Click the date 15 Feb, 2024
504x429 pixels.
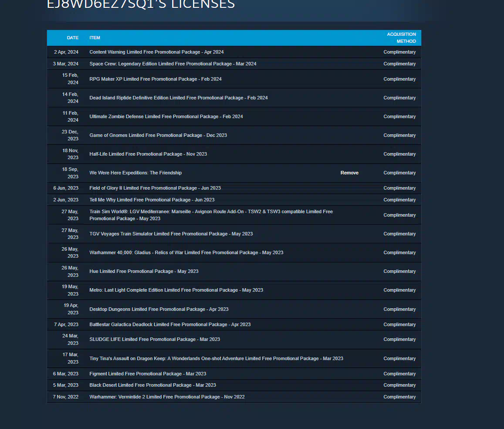point(71,79)
